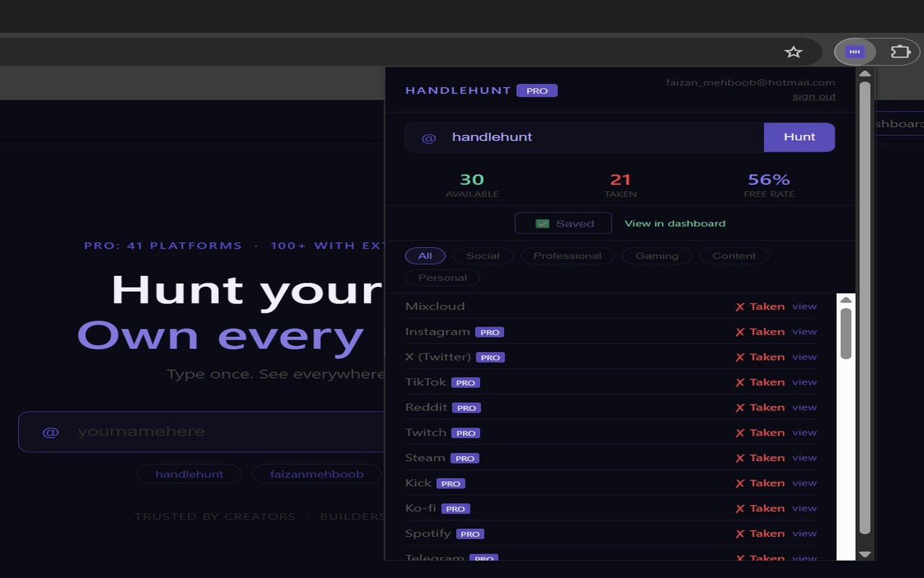Click the red X Taken status for Mixcloud
The height and width of the screenshot is (578, 924).
coord(760,306)
